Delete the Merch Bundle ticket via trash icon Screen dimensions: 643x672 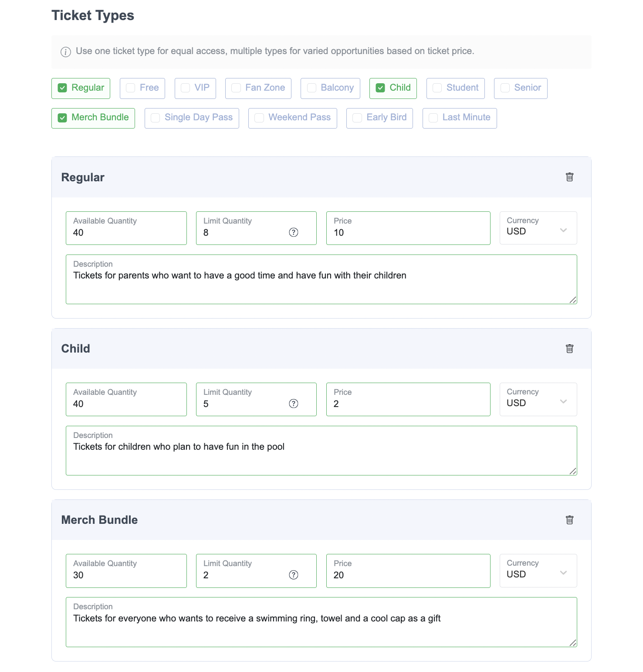coord(569,520)
